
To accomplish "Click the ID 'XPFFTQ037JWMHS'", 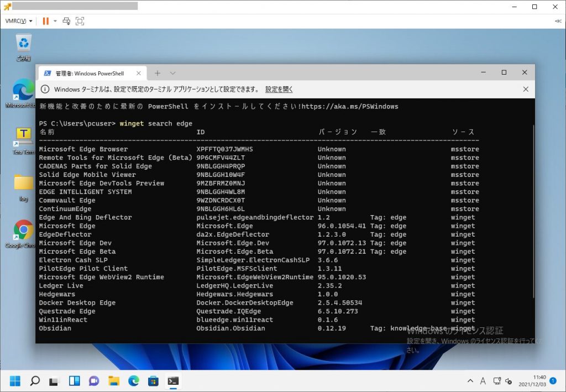I will pos(224,149).
